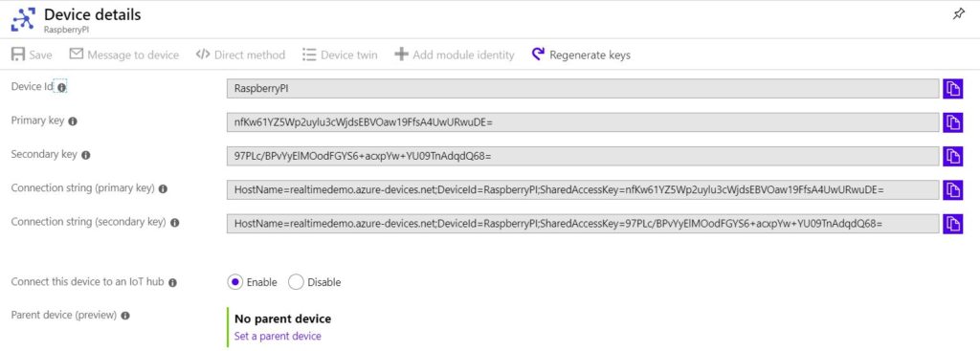Show info for Connection string (secondary key)
The width and height of the screenshot is (980, 351).
174,222
